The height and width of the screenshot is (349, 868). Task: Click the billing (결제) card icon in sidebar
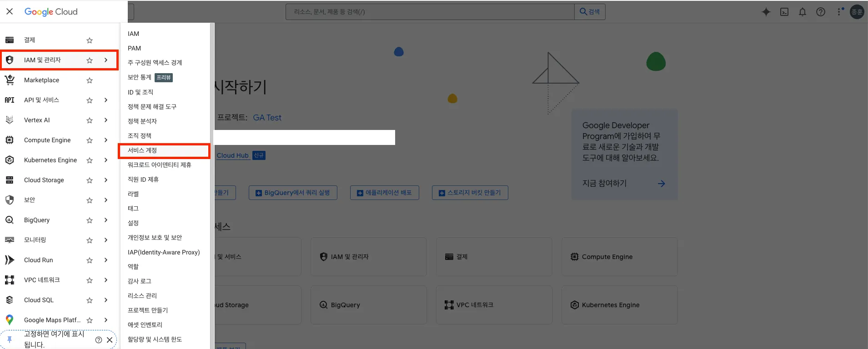10,40
